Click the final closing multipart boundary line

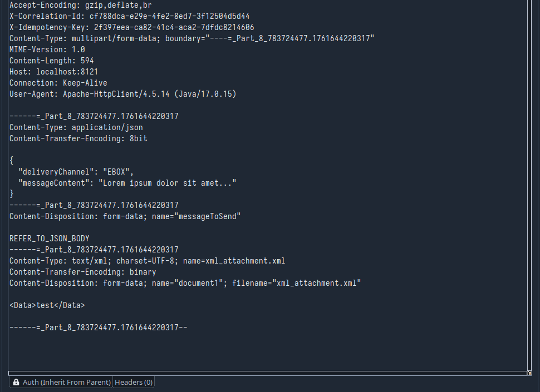98,328
